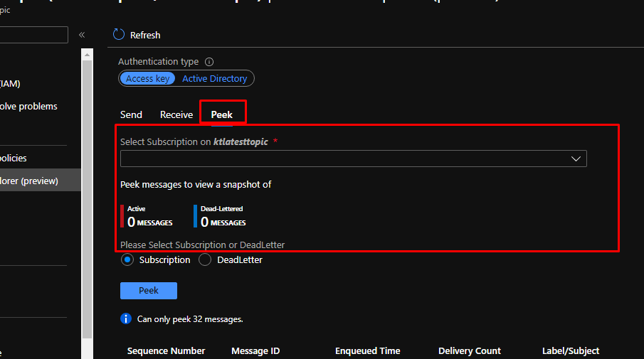Select the Peek tab

(x=222, y=114)
